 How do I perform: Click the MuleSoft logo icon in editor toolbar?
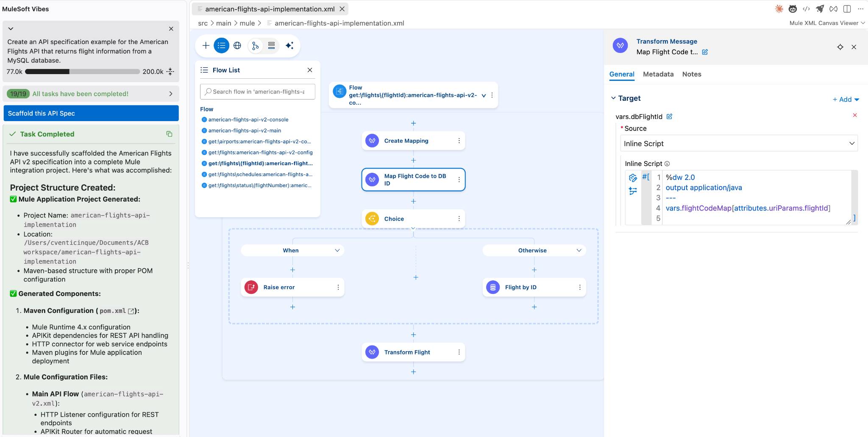833,9
